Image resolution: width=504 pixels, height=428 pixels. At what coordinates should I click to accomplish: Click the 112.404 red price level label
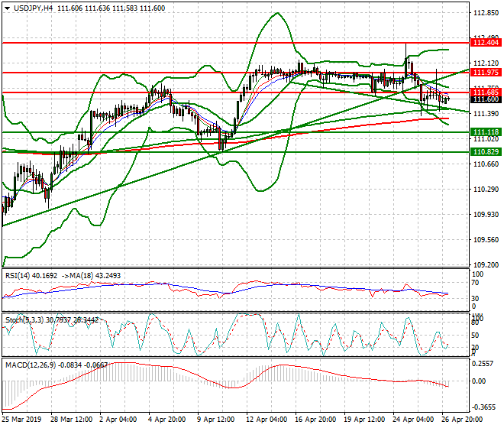486,43
